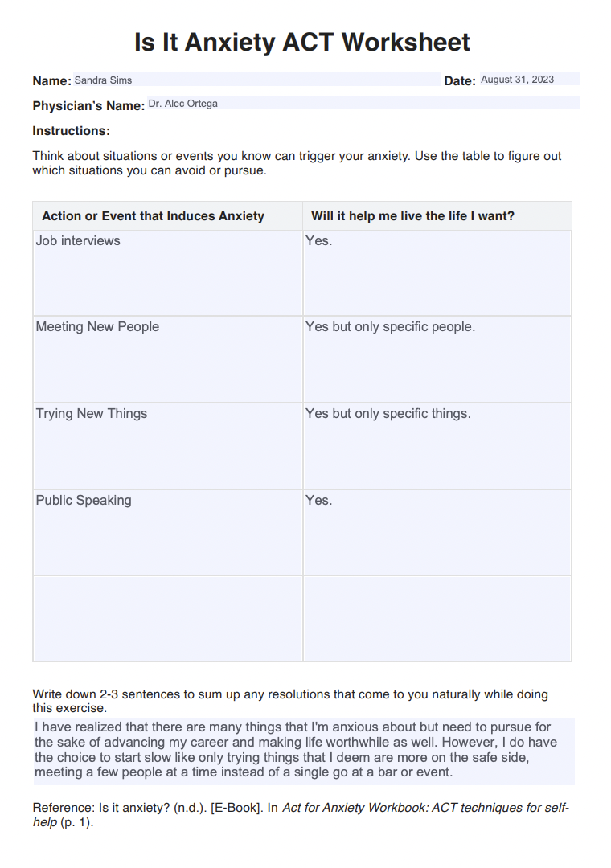
Task: Click the 'Job interviews' table cell
Action: tap(167, 272)
